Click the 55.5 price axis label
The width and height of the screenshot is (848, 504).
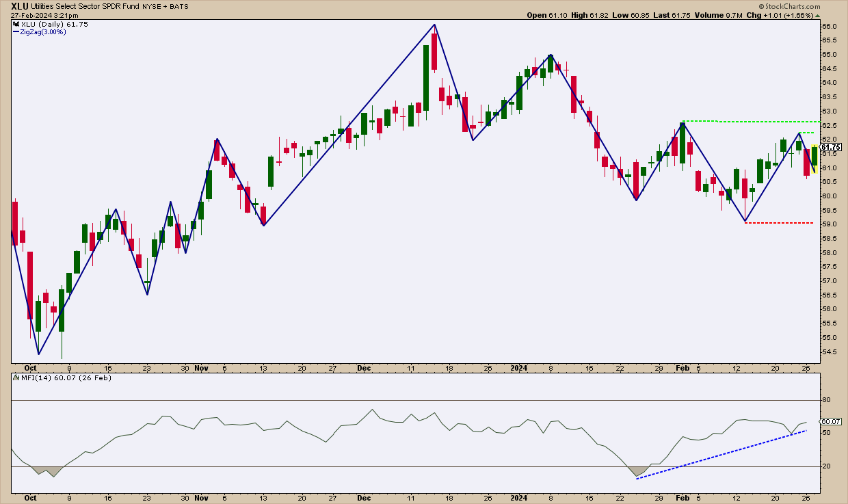coord(828,324)
